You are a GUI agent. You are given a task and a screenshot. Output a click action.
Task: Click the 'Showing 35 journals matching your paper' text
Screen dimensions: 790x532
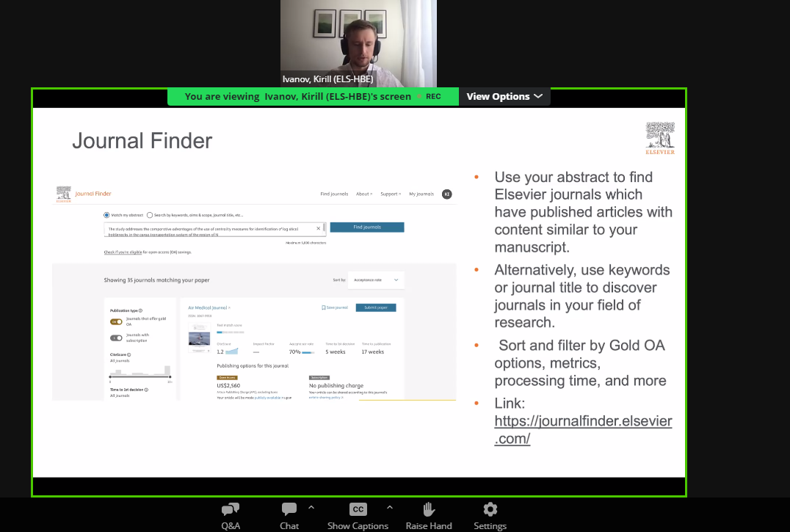point(156,280)
